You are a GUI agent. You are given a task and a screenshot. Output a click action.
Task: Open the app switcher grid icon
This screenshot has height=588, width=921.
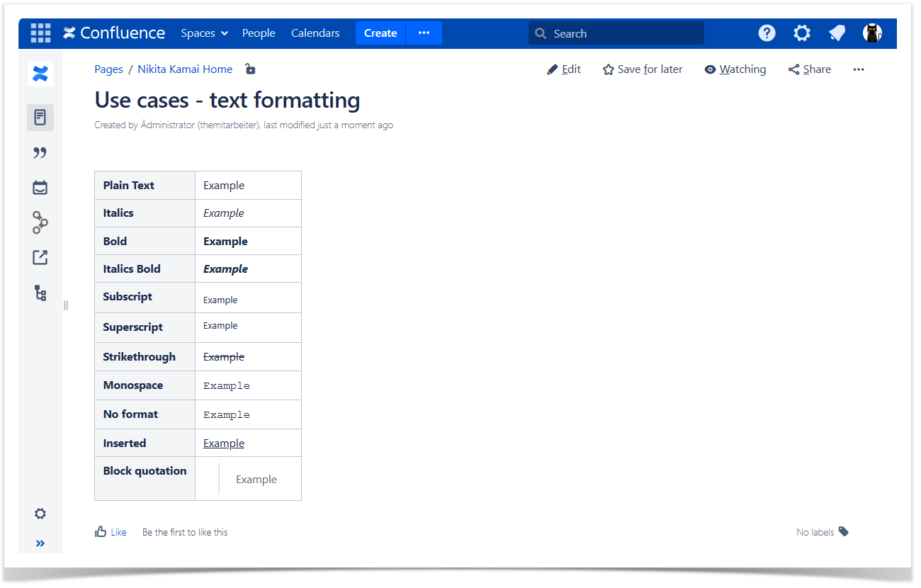point(40,33)
